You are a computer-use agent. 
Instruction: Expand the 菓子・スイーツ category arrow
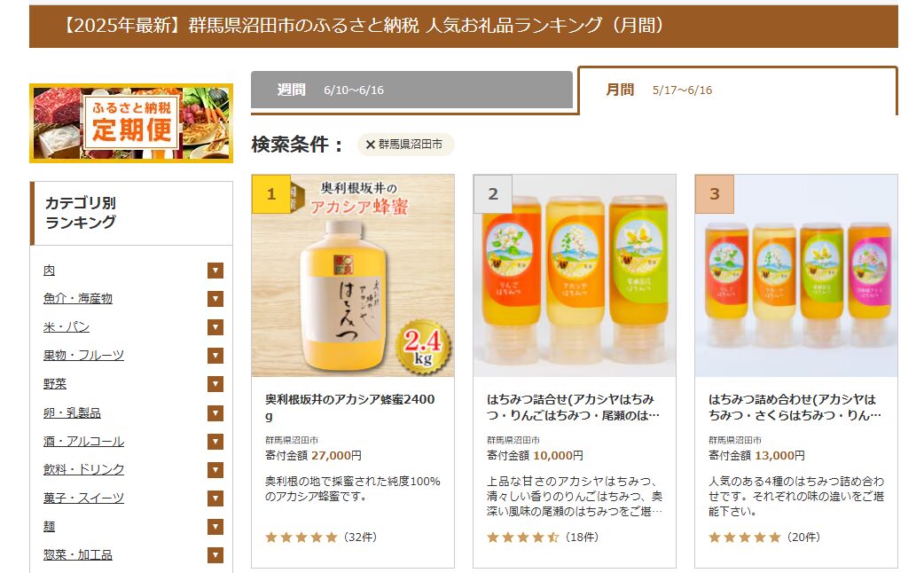point(215,498)
